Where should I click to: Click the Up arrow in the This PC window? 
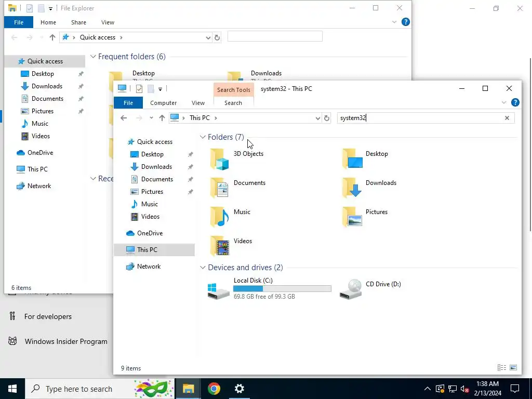point(162,118)
